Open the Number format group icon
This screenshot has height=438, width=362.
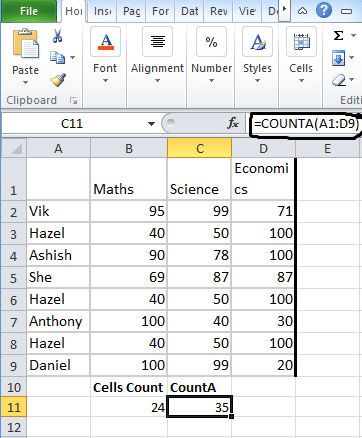pos(211,42)
